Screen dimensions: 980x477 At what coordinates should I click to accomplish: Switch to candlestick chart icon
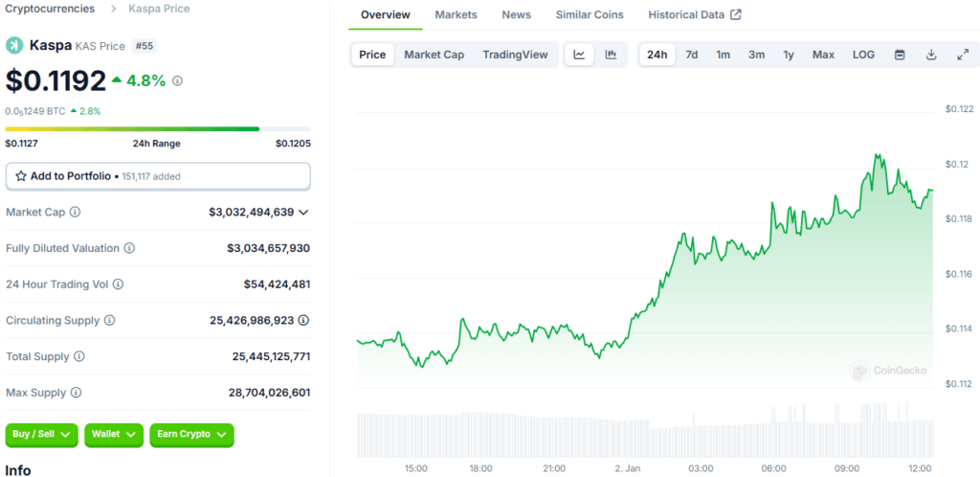tap(611, 55)
